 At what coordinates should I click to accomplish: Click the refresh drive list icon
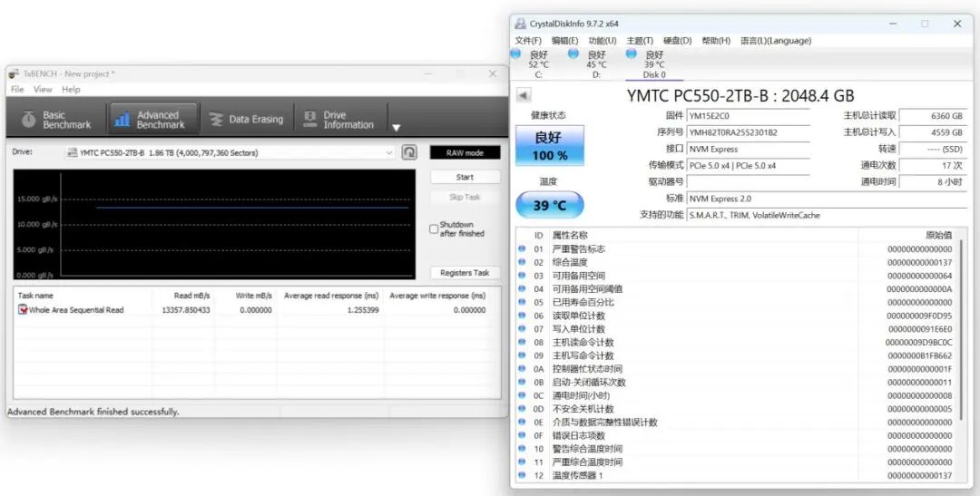[410, 152]
